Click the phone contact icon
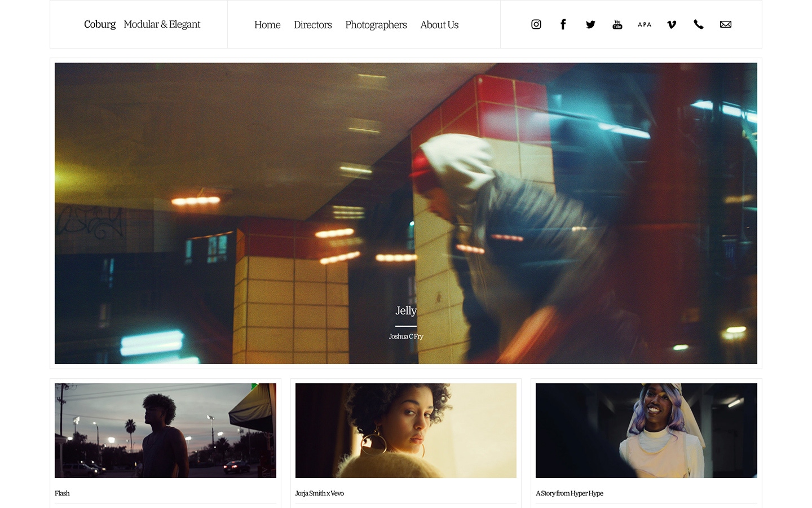This screenshot has width=812, height=508. click(x=698, y=24)
